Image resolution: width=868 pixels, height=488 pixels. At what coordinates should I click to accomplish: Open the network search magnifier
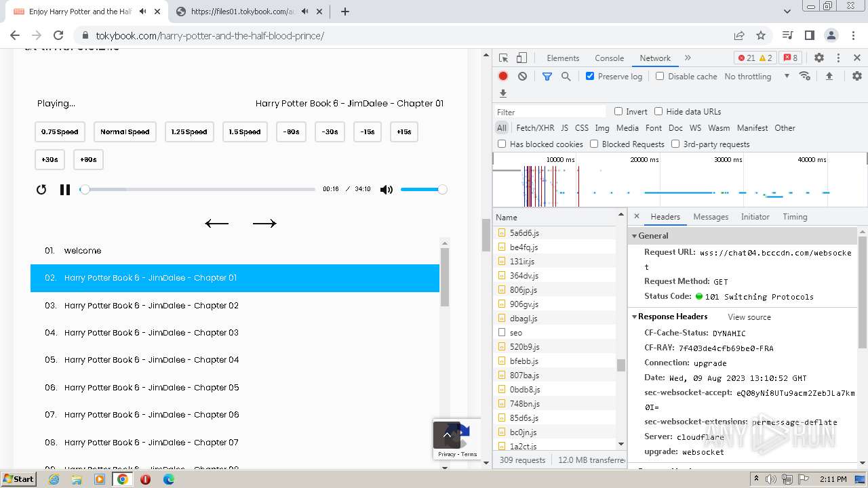coord(566,77)
